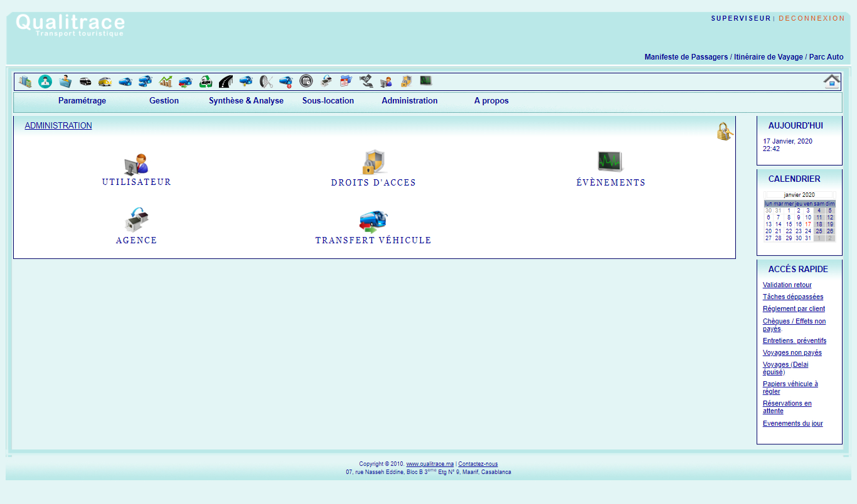This screenshot has width=857, height=504.
Task: Open the Paramétrage menu
Action: 82,101
